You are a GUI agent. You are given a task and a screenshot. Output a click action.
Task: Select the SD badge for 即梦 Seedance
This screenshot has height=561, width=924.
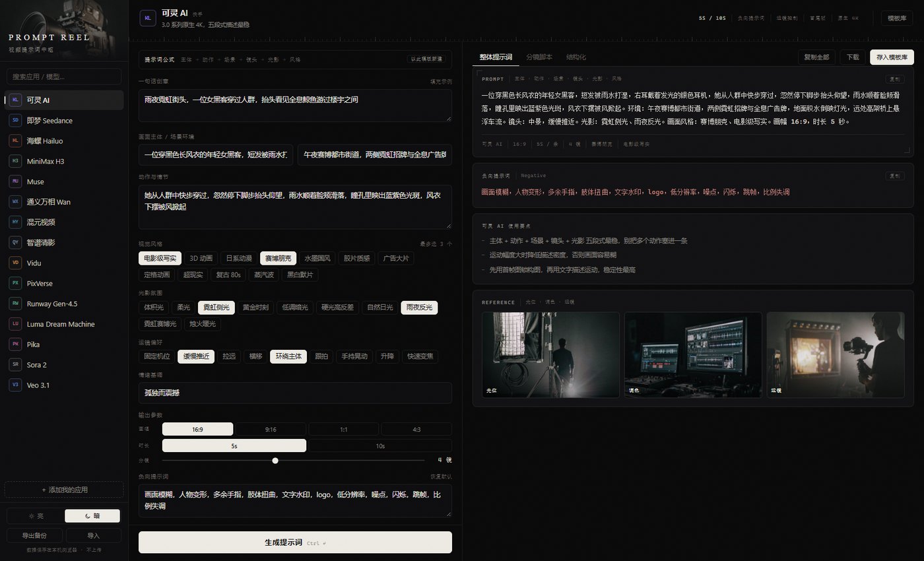pyautogui.click(x=15, y=121)
